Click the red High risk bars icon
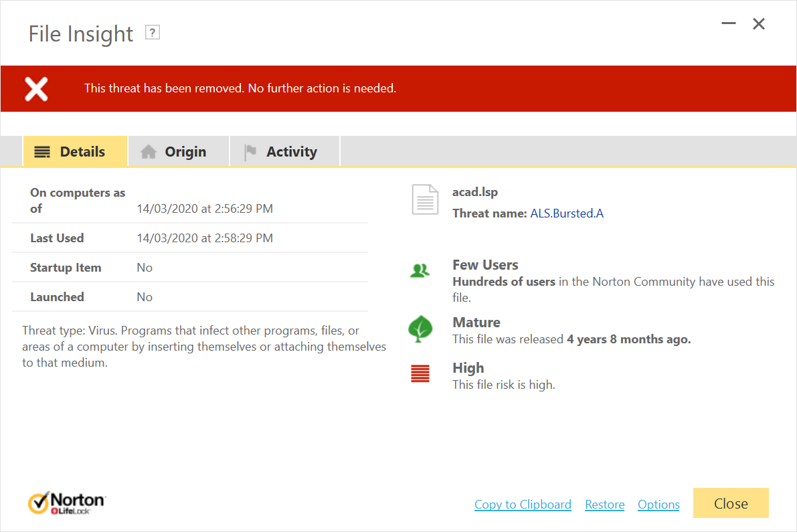This screenshot has height=532, width=797. [420, 373]
